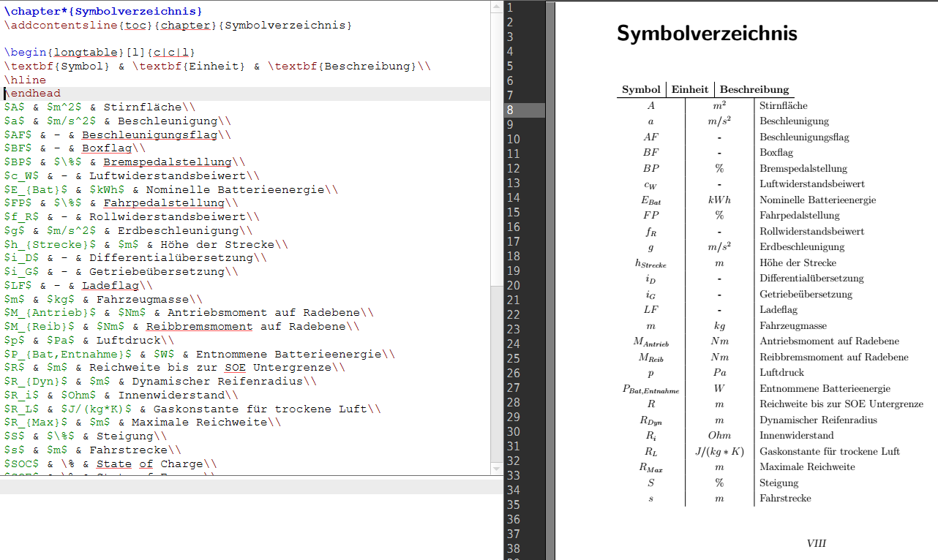This screenshot has width=938, height=560.
Task: Click underlined Reibbremsmoment in the editor
Action: coord(199,327)
